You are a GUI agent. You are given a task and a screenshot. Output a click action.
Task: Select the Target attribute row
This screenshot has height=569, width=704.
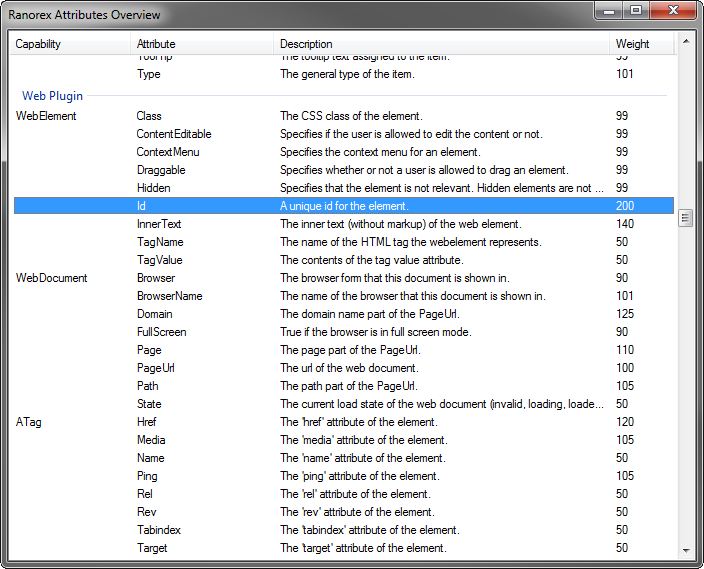pos(344,548)
